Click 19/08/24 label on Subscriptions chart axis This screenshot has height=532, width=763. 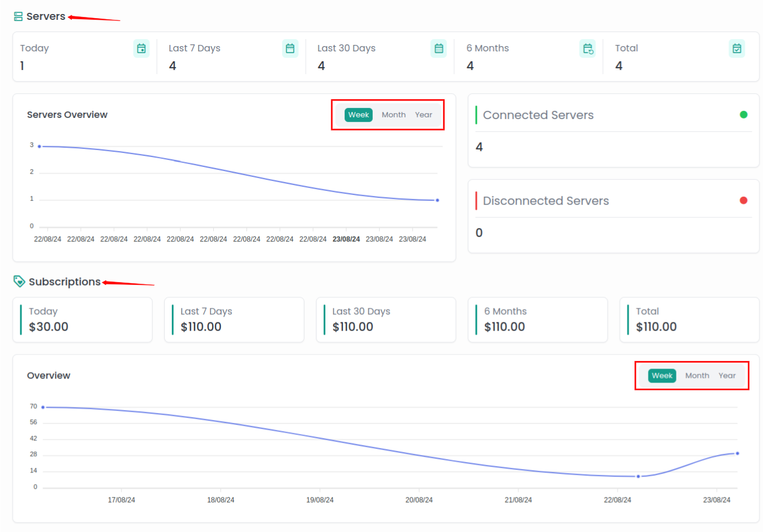pos(320,500)
